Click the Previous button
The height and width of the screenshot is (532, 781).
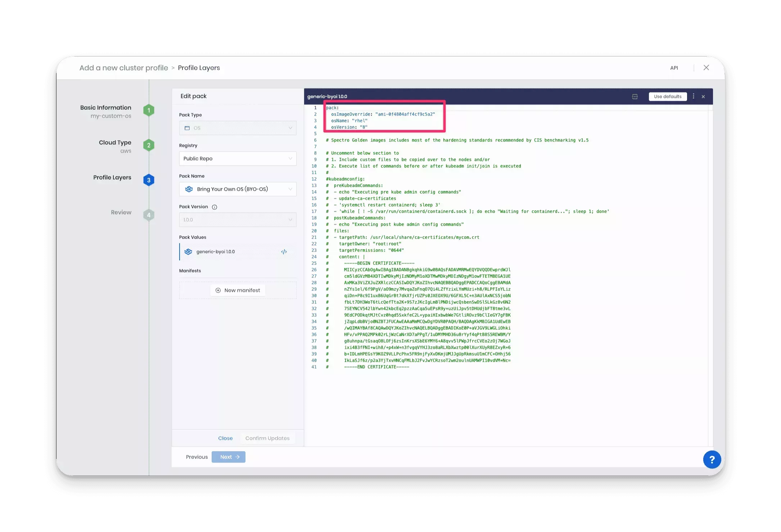[x=197, y=457]
